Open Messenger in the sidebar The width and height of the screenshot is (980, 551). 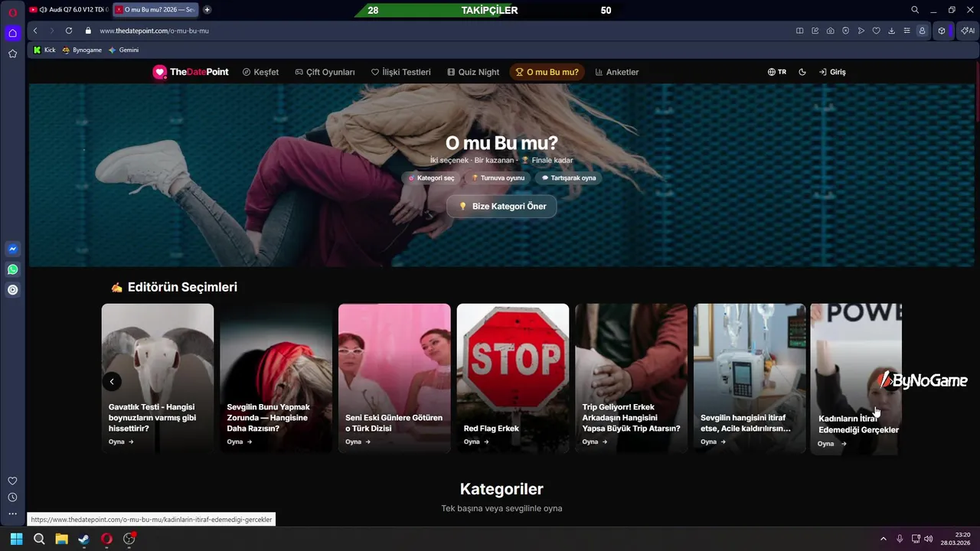pyautogui.click(x=12, y=249)
